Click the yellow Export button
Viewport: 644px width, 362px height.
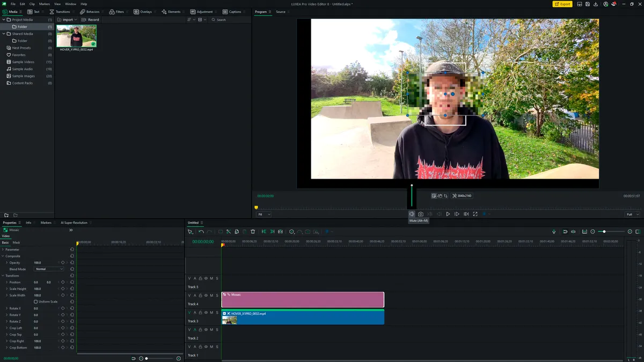click(562, 4)
